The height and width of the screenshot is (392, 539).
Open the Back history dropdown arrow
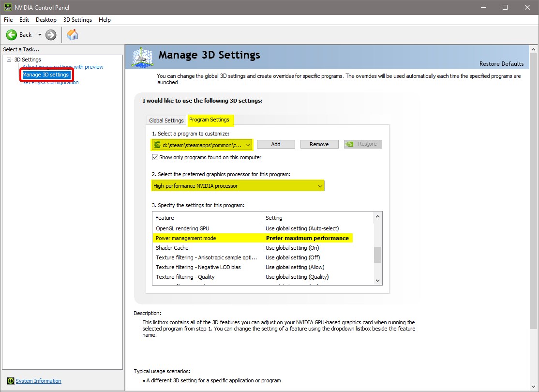[40, 35]
